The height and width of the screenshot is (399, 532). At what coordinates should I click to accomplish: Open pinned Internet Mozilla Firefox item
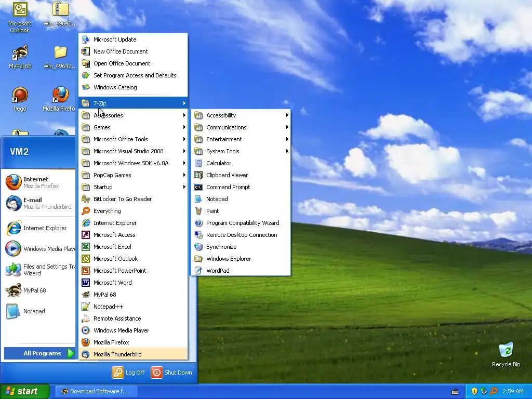tap(38, 182)
